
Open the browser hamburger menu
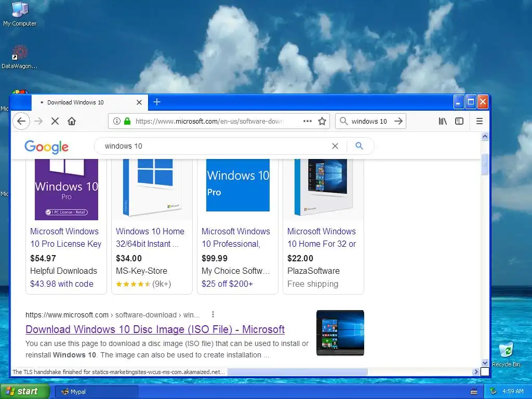coord(480,121)
